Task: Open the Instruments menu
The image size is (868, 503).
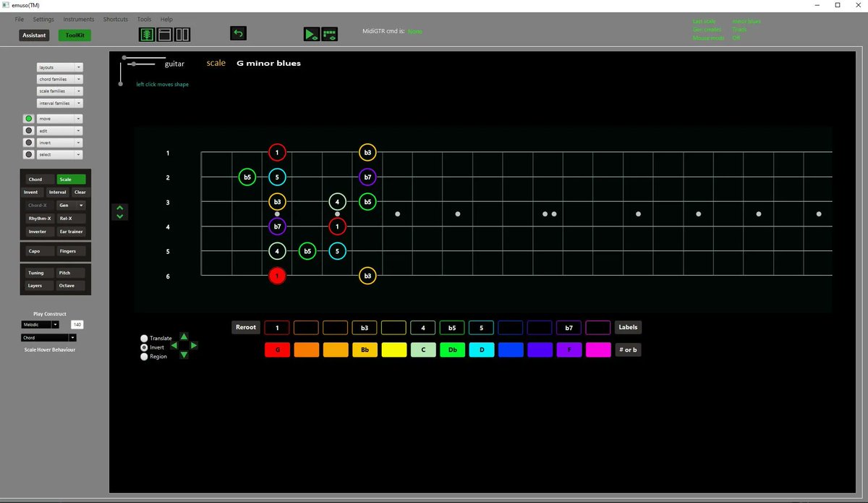Action: (79, 19)
